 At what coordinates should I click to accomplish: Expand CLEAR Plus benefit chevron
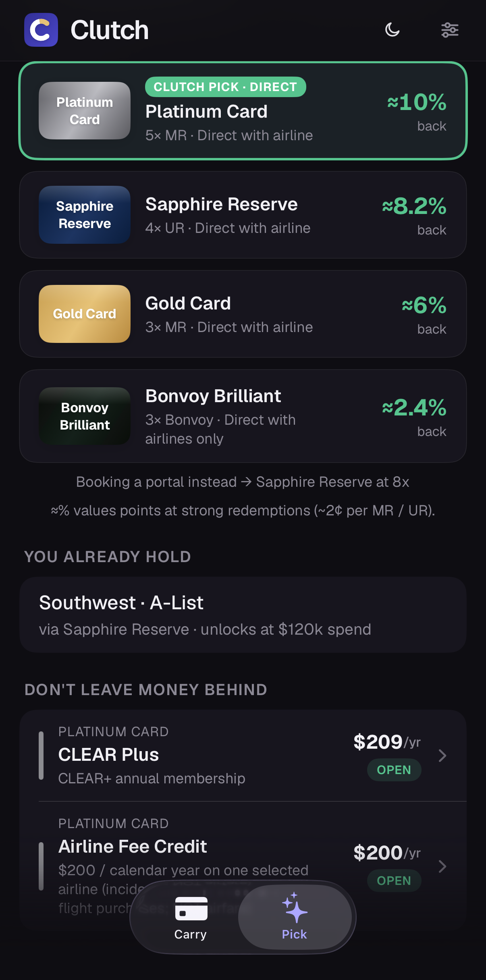[442, 756]
